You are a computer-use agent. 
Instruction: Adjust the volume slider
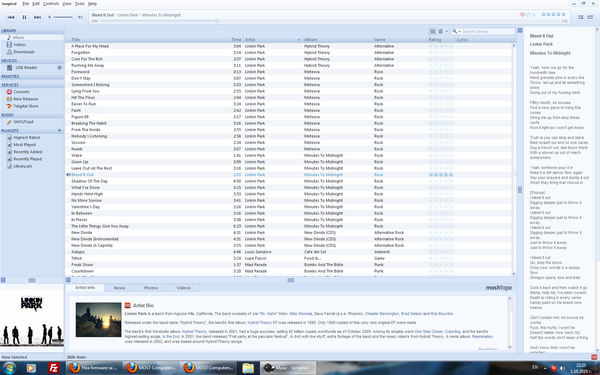pos(63,17)
